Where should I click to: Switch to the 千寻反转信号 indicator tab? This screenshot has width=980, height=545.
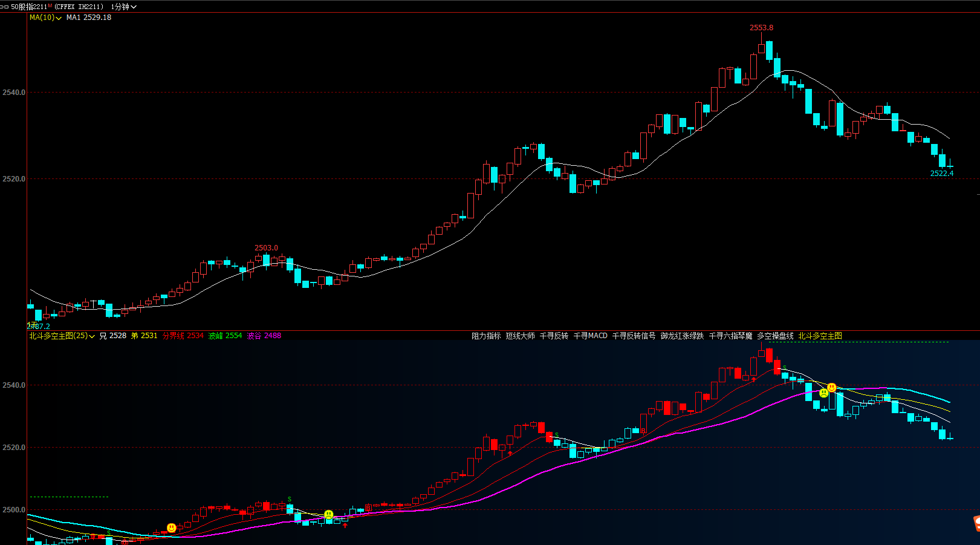(634, 336)
